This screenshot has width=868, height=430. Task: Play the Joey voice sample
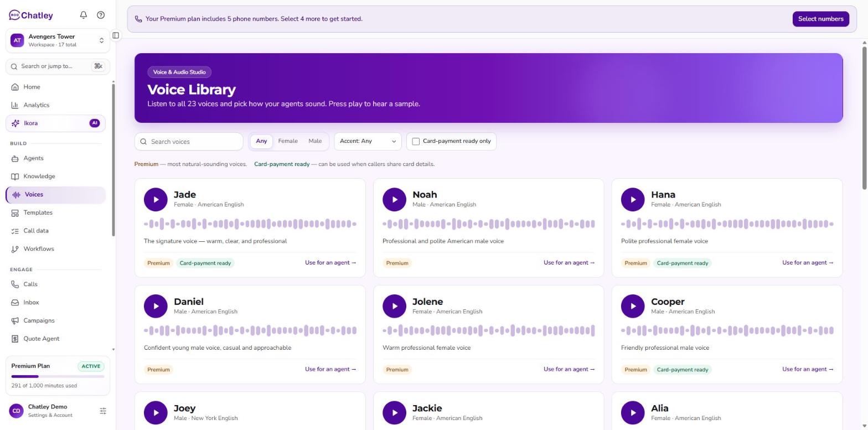[x=156, y=413]
